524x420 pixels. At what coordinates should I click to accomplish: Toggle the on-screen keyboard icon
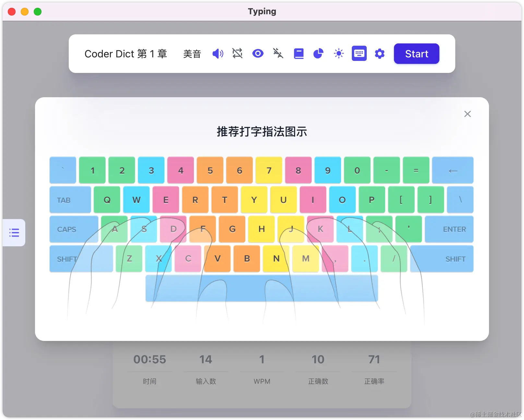tap(359, 53)
